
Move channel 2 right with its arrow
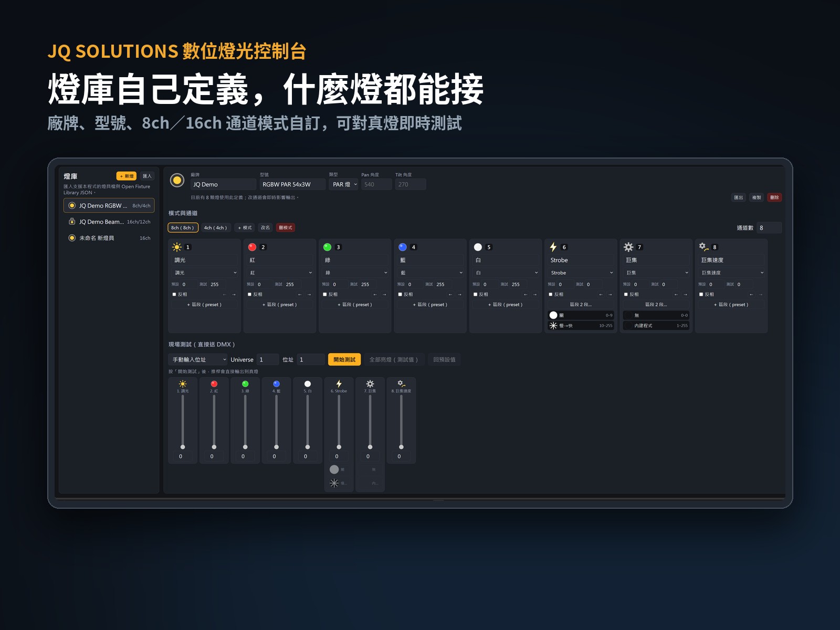coord(309,295)
